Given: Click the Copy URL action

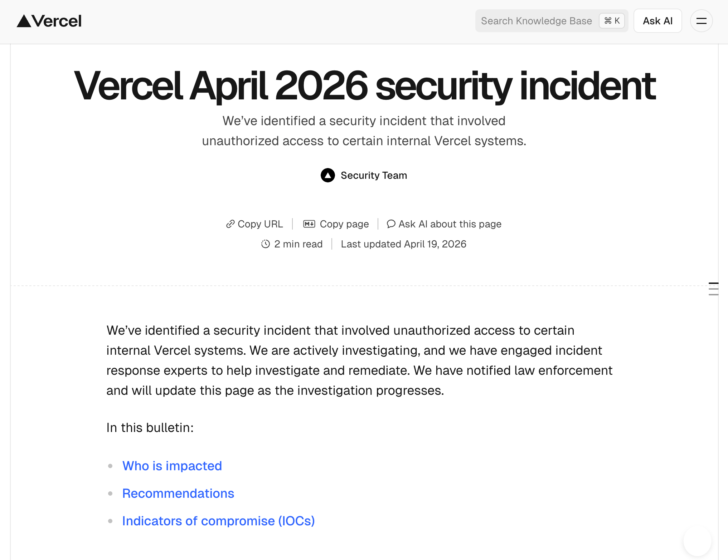Looking at the screenshot, I should click(260, 224).
